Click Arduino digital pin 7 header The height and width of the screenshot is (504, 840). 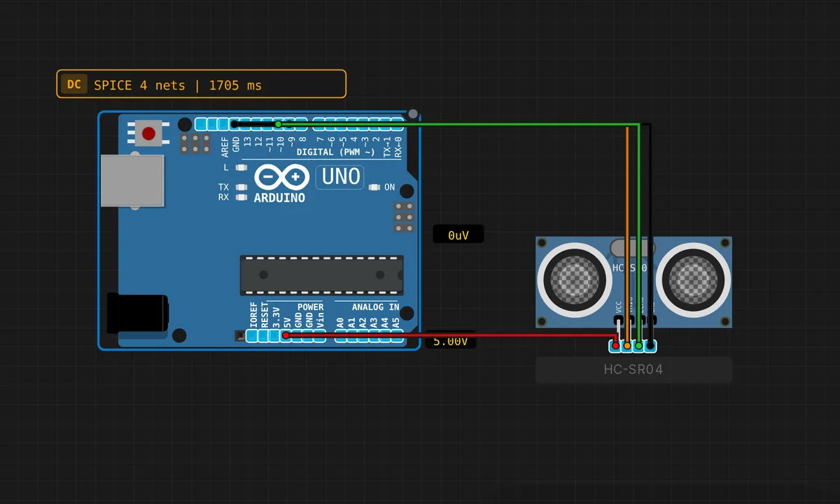318,125
